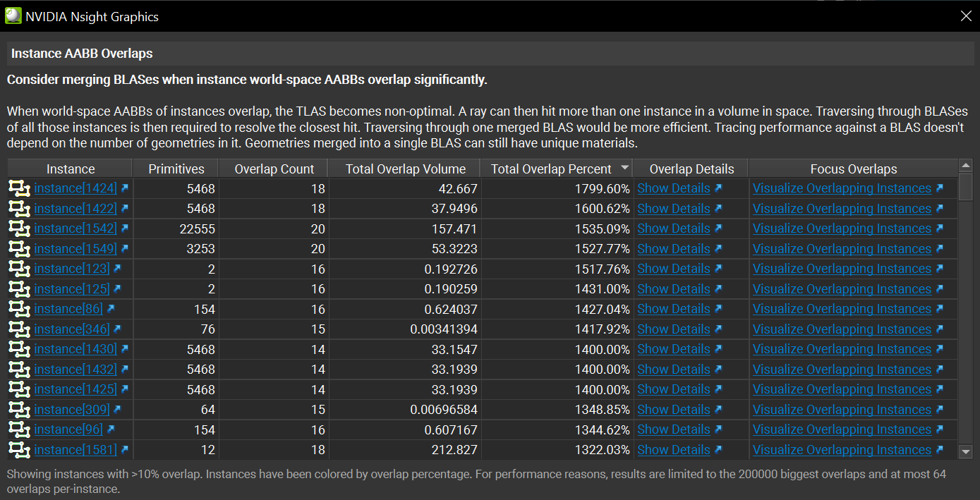Click the instance icon next to instance[1542]
This screenshot has width=980, height=500.
[x=18, y=228]
